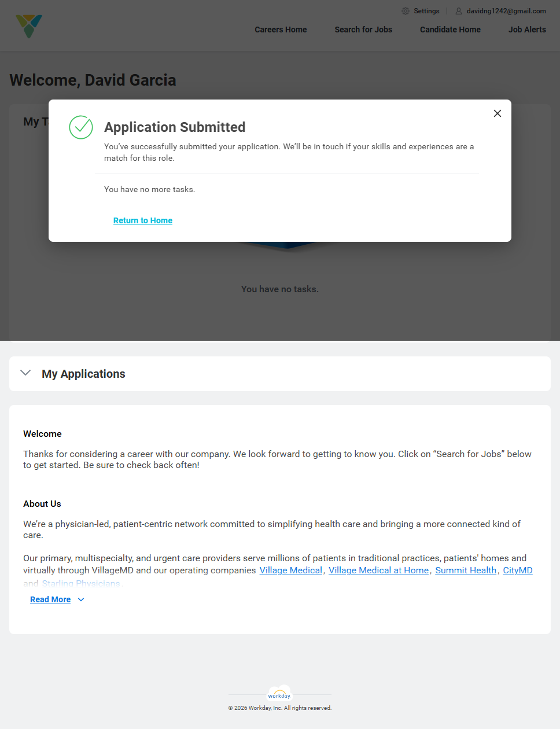The width and height of the screenshot is (560, 729).
Task: Click the Return to Home link
Action: [143, 220]
